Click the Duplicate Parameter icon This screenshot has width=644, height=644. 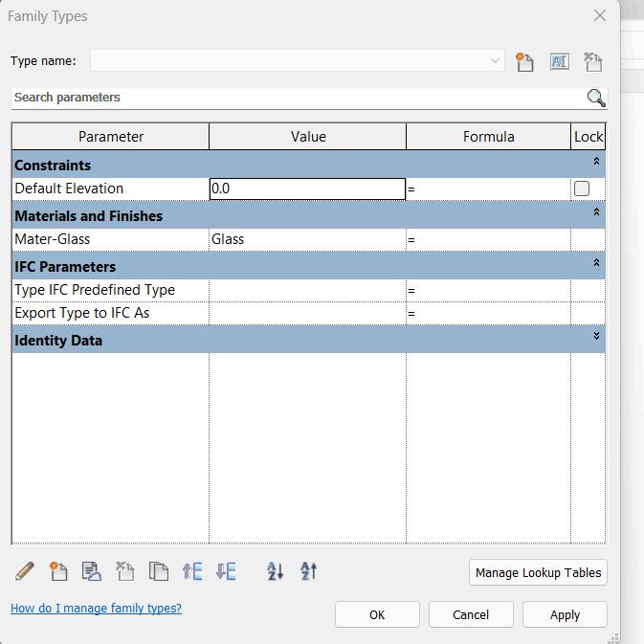[x=159, y=571]
